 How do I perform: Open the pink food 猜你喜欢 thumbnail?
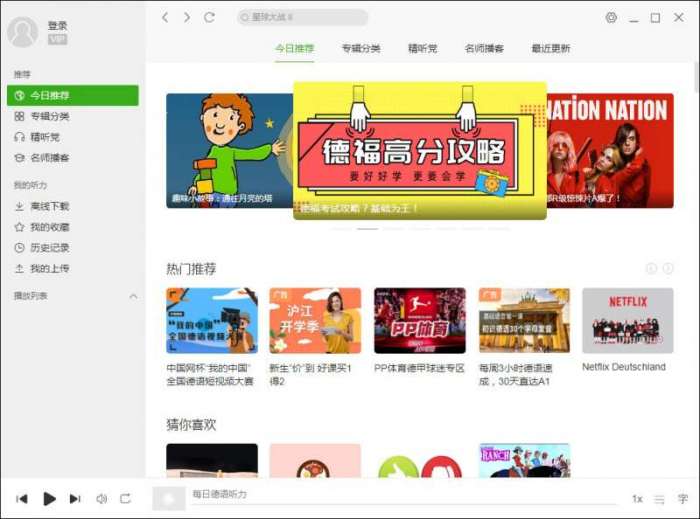coord(315,461)
